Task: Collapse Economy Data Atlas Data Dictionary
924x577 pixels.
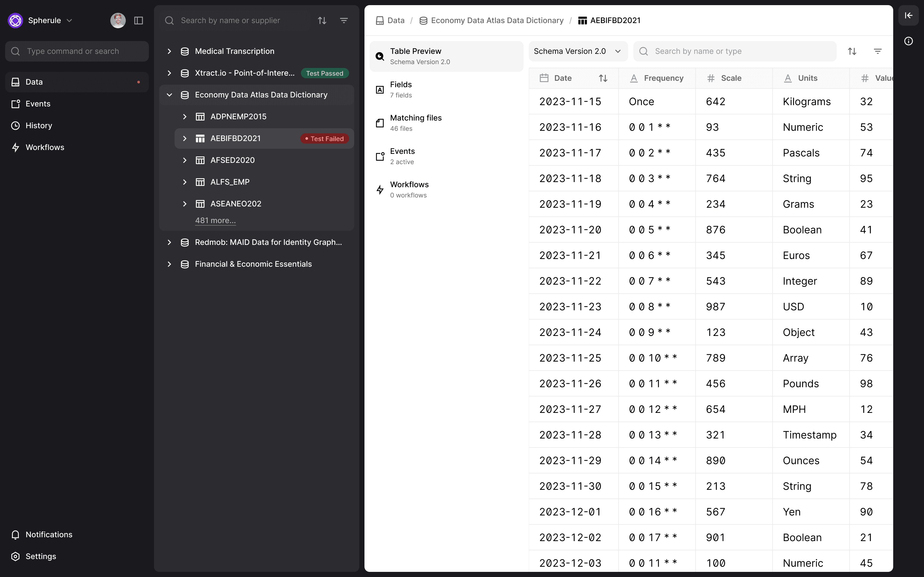Action: point(169,95)
